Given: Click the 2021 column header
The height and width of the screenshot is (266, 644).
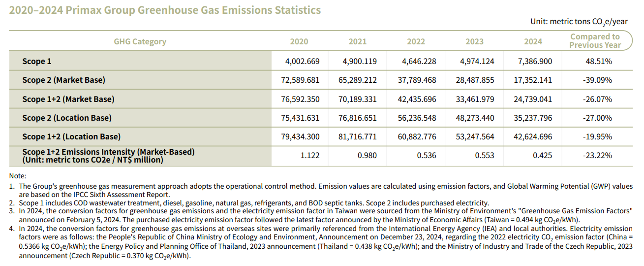Looking at the screenshot, I should coord(358,41).
